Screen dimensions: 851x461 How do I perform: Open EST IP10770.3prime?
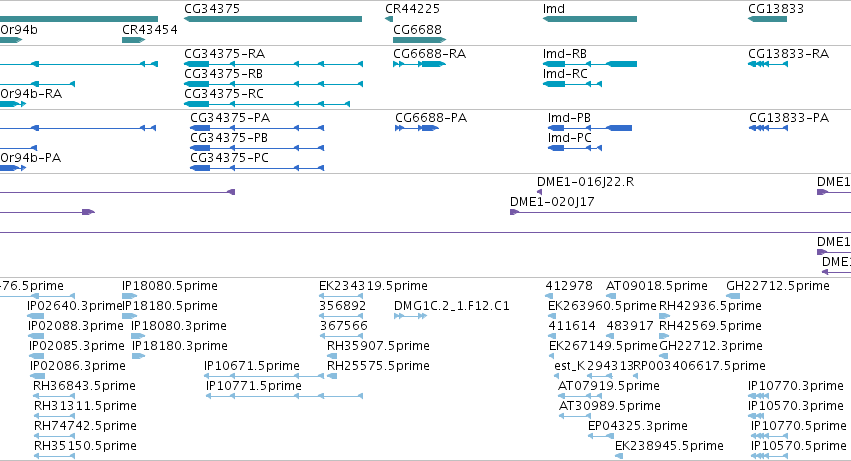pos(796,386)
